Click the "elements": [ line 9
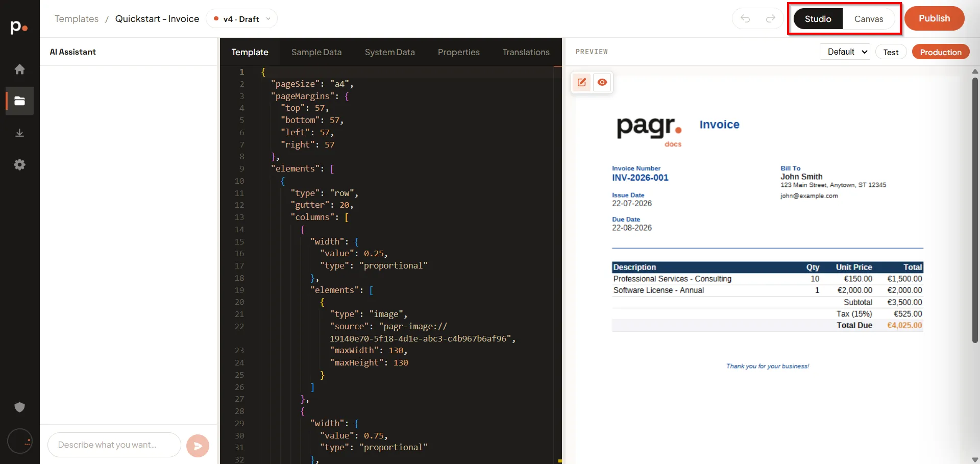980x464 pixels. [302, 168]
